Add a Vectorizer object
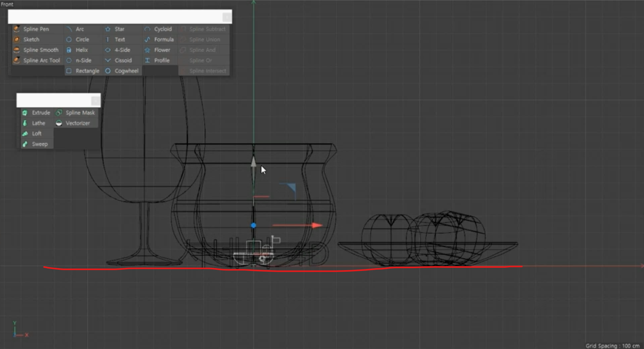 76,123
